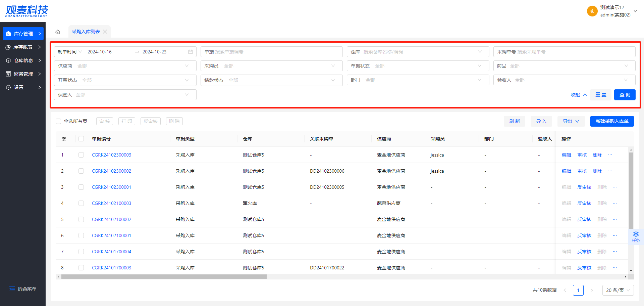
Task: Expand the 财务管理 sidebar menu
Action: [x=23, y=74]
